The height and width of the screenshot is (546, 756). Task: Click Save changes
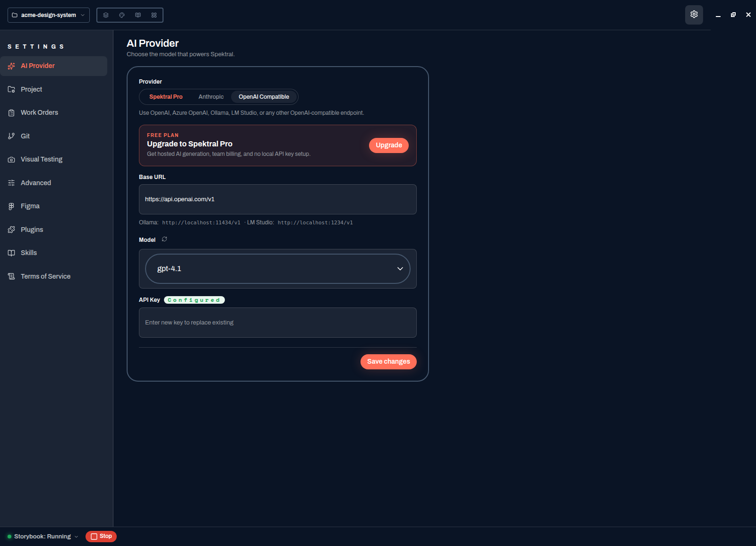click(388, 362)
